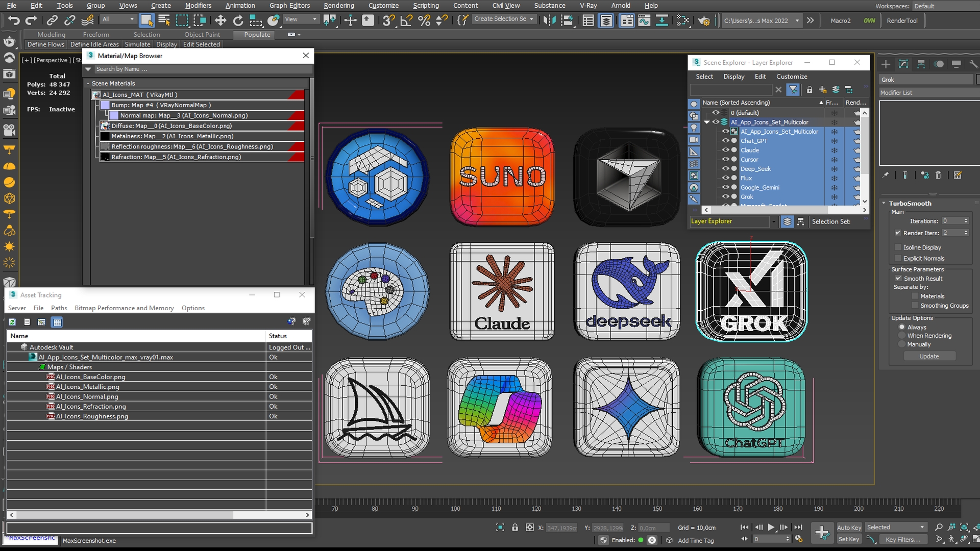Select the Manually update radio option
Image resolution: width=980 pixels, height=551 pixels.
point(902,344)
